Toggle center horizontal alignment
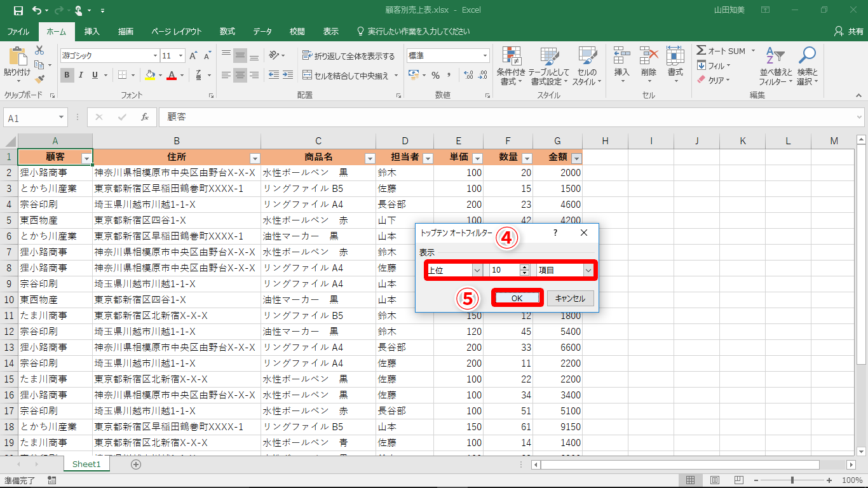Screen dimensions: 868x488 click(240, 75)
